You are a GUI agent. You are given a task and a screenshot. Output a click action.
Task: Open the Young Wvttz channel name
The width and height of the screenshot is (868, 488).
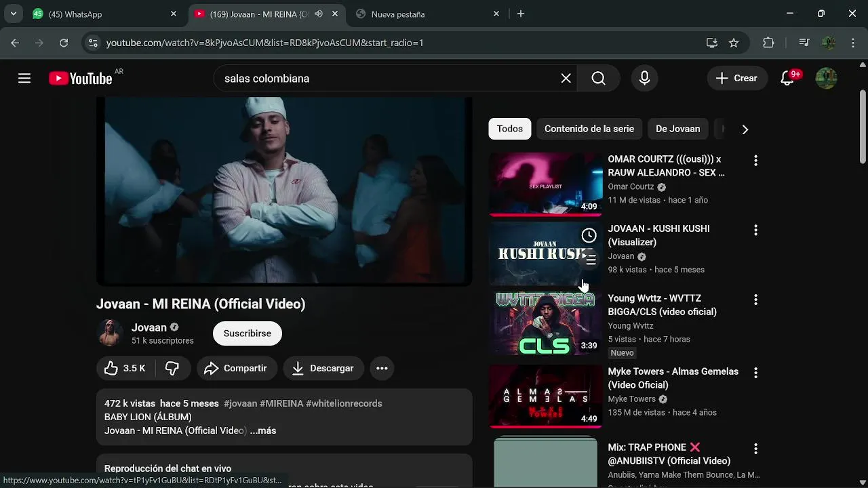[631, 326]
